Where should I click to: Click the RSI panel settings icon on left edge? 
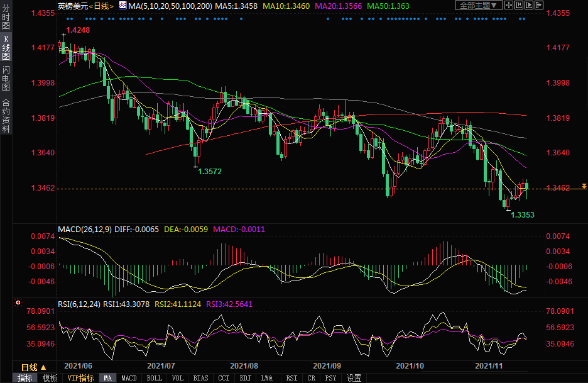pyautogui.click(x=17, y=303)
